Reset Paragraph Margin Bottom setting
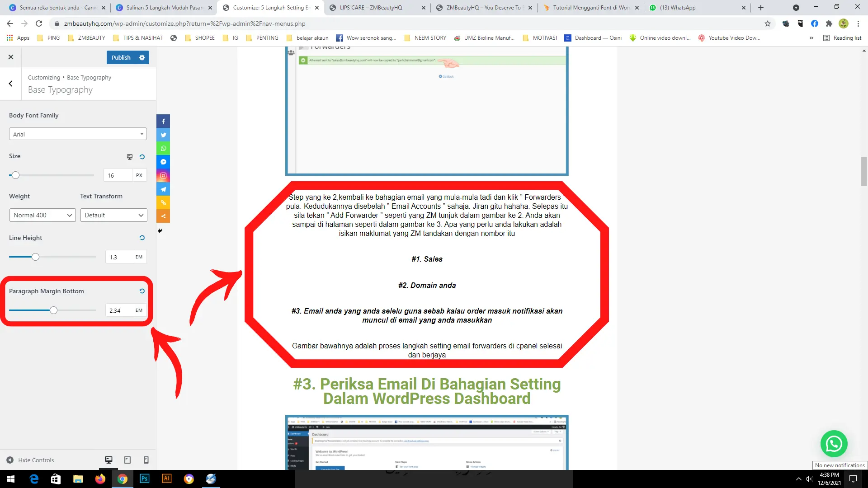Viewport: 868px width, 488px height. (x=142, y=291)
